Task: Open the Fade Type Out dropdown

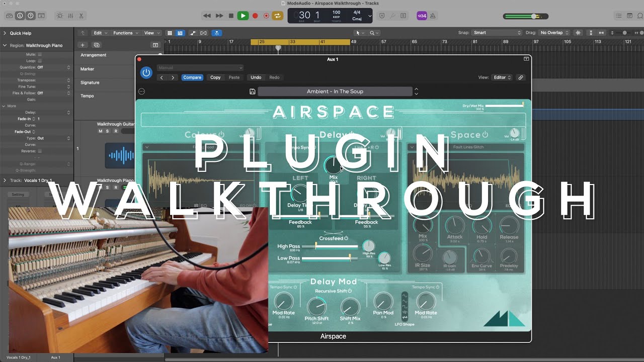Action: [x=54, y=138]
